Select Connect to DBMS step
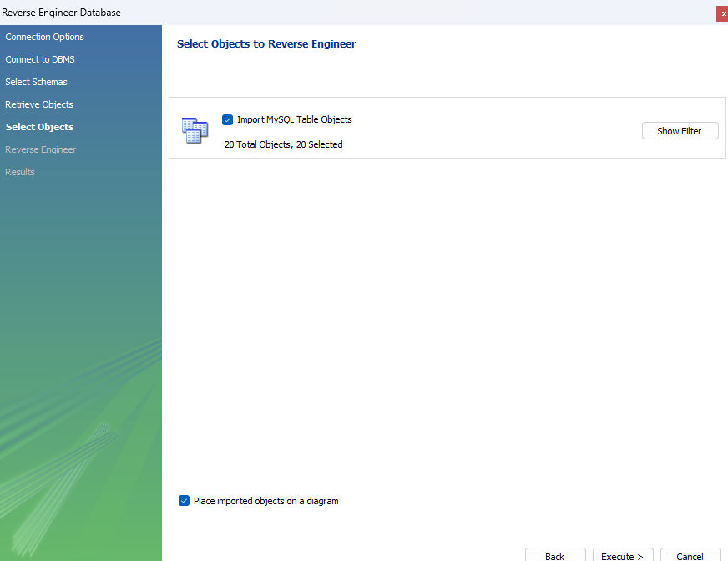This screenshot has height=561, width=728. click(x=40, y=59)
